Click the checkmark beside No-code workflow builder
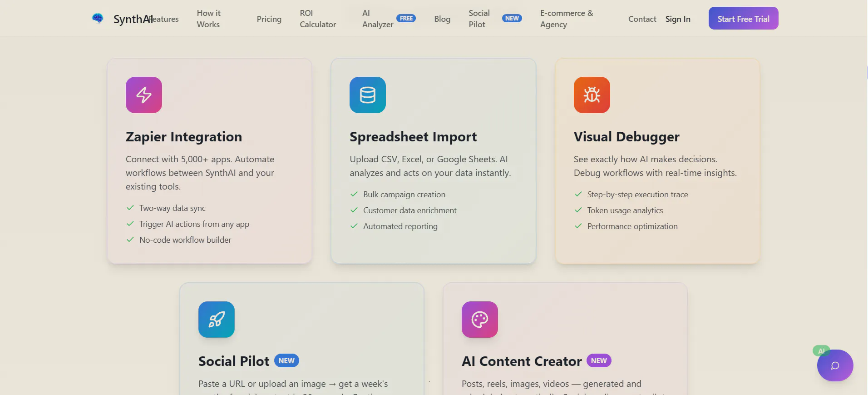This screenshot has height=395, width=868. 130,240
